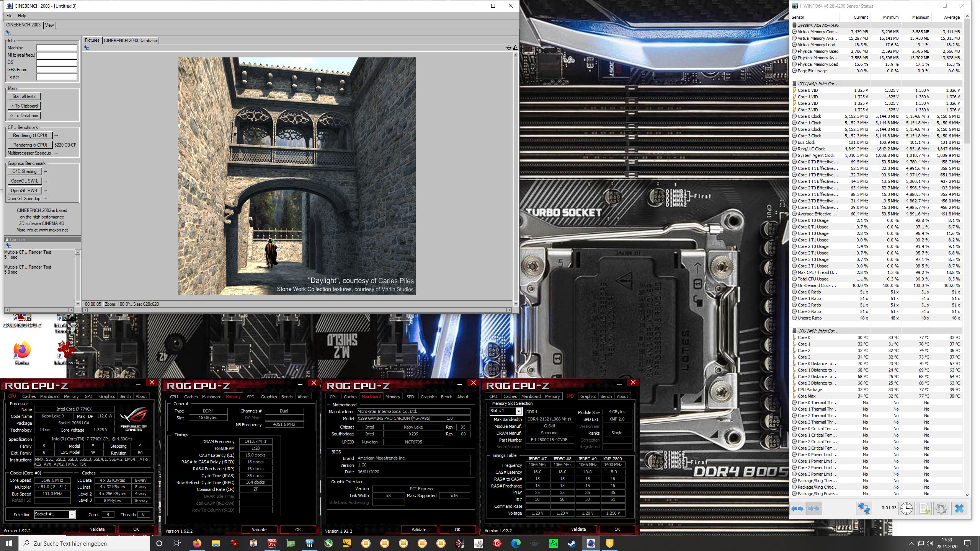Open HWiNFO network remote monitoring button
Viewport: 980px width, 551px height.
coord(864,509)
